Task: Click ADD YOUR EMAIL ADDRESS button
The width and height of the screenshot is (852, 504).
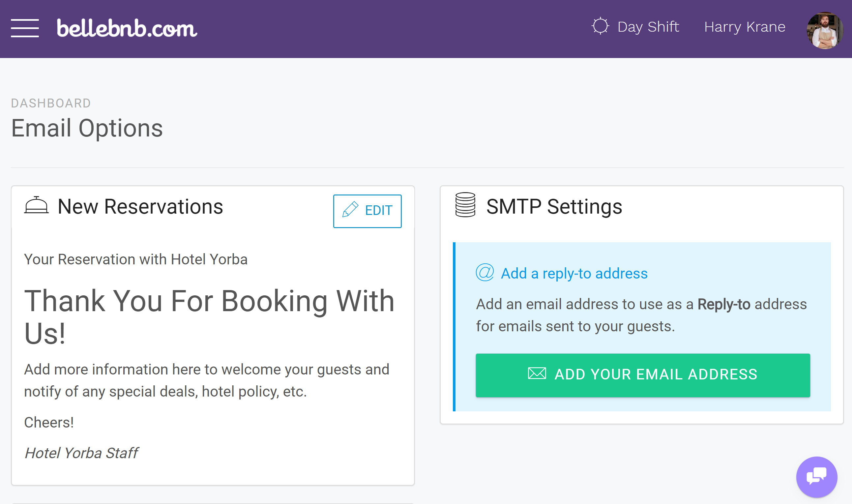Action: click(643, 375)
